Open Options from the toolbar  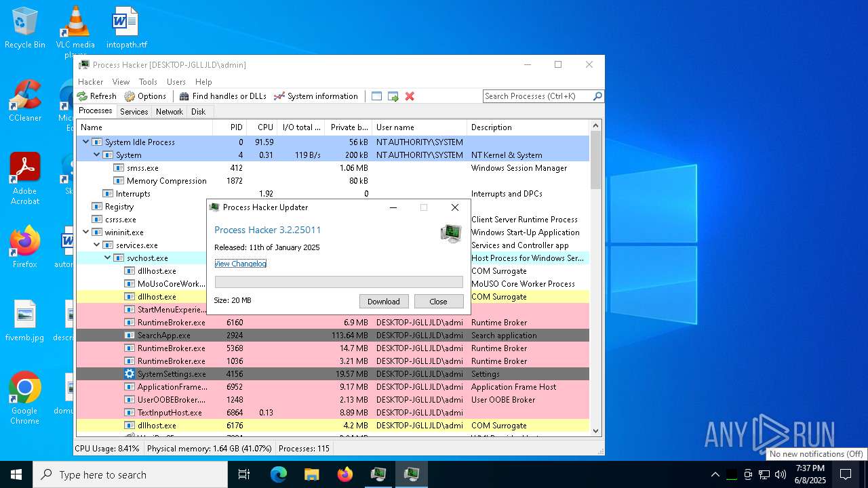click(145, 96)
